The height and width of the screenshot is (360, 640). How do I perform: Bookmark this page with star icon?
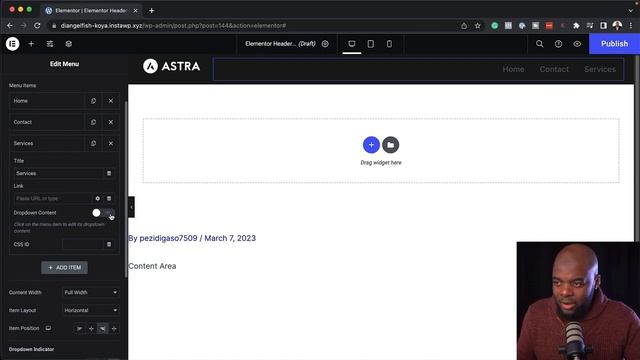pyautogui.click(x=478, y=26)
